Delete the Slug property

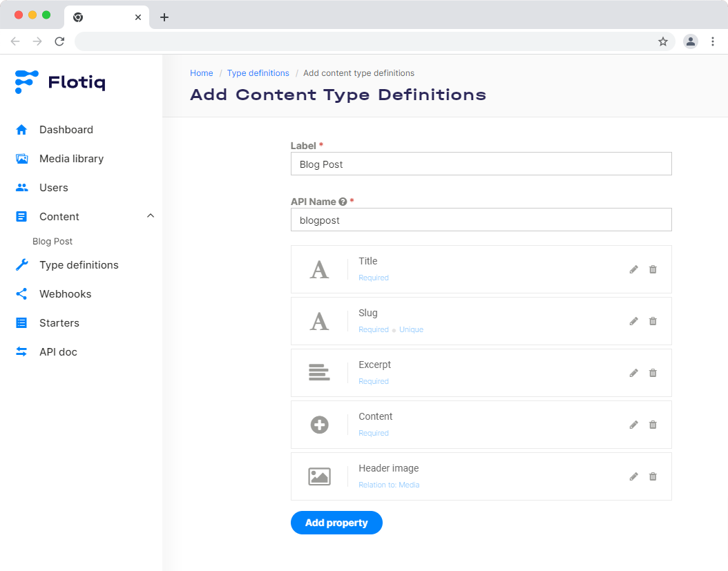(653, 321)
